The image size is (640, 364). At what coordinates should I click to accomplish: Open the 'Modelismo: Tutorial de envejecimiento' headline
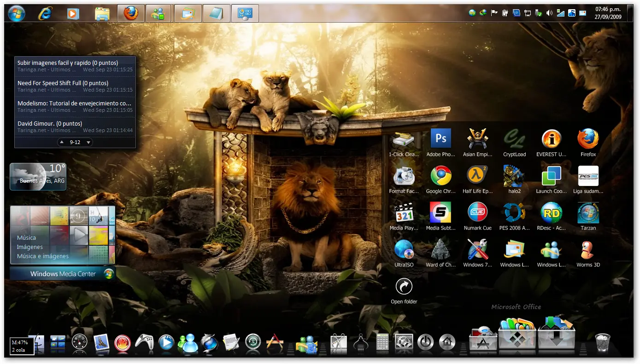coord(75,107)
